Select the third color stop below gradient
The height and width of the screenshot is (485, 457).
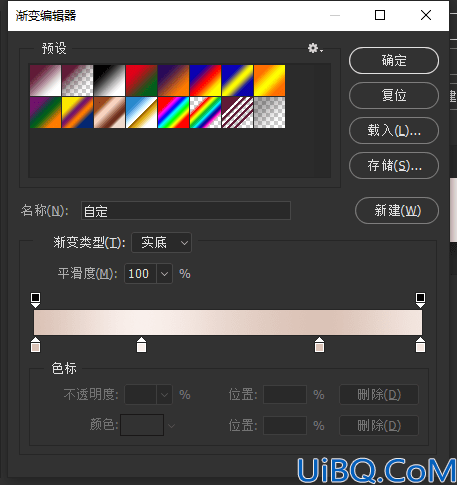(x=319, y=345)
